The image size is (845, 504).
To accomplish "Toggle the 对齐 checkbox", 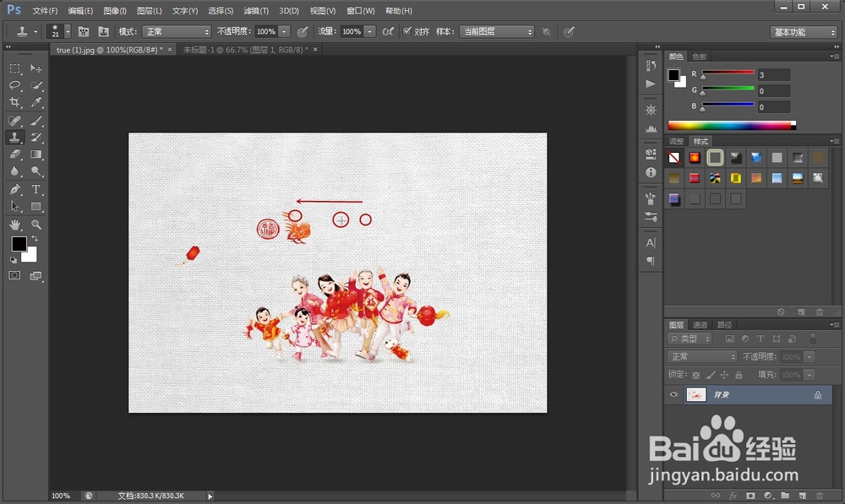I will [407, 31].
